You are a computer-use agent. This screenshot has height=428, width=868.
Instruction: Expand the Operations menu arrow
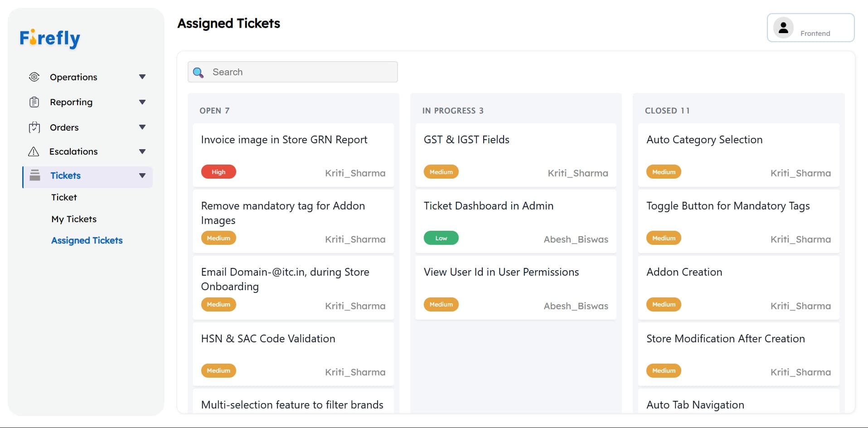click(x=142, y=77)
